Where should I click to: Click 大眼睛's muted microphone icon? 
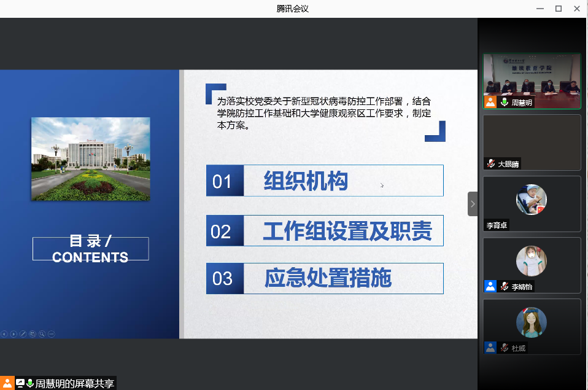490,164
